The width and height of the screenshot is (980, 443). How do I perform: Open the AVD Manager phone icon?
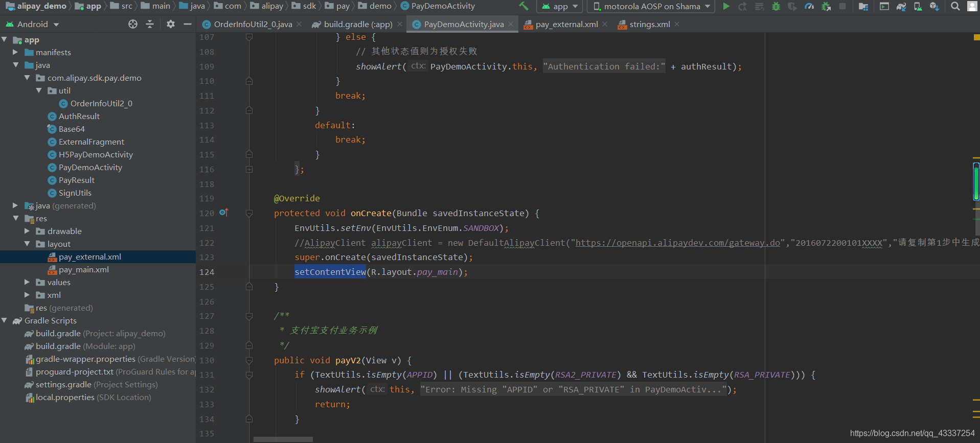tap(918, 6)
